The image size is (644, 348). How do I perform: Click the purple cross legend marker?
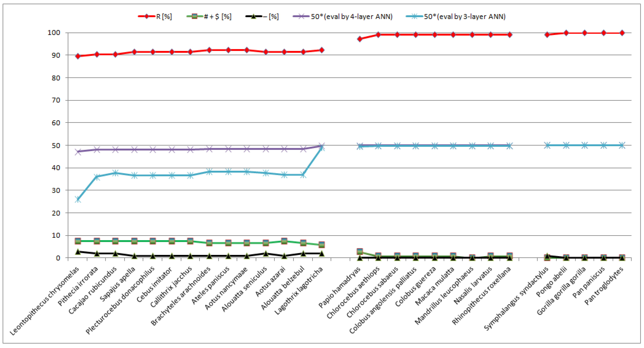click(x=301, y=16)
